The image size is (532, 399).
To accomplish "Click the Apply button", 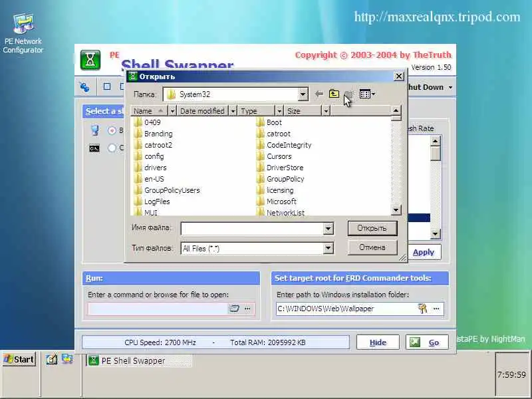I will point(424,252).
